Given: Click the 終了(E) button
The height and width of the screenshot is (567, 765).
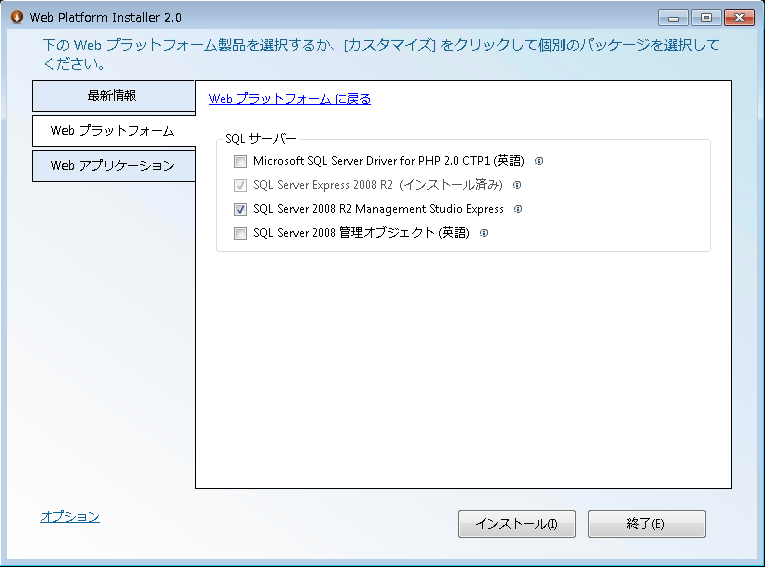Looking at the screenshot, I should pyautogui.click(x=646, y=524).
